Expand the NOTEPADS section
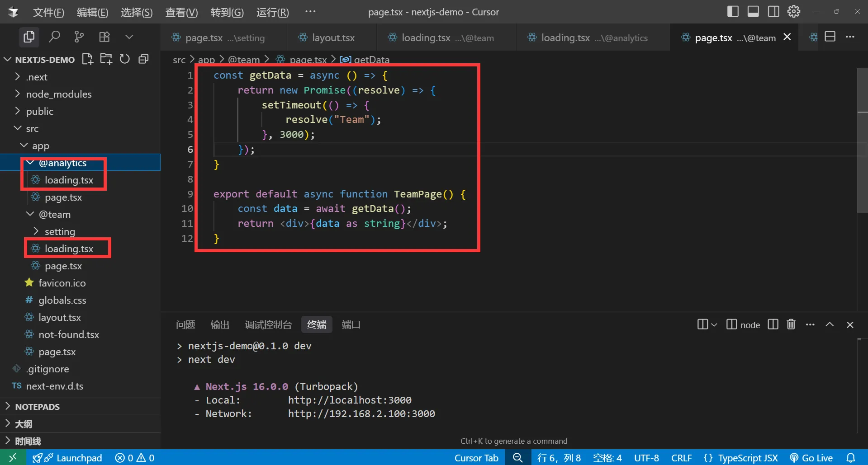 37,407
